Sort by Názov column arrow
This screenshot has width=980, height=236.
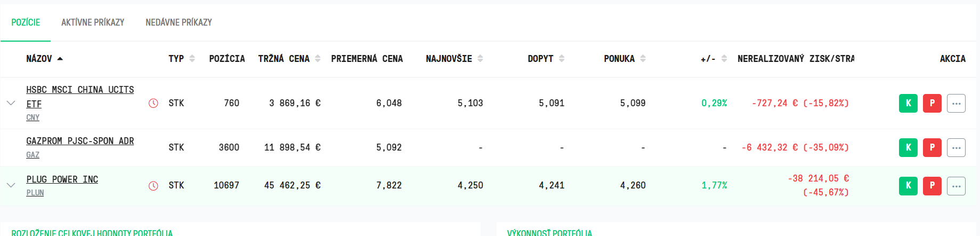[60, 59]
